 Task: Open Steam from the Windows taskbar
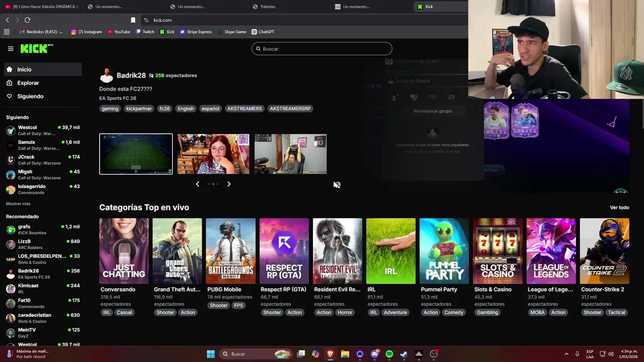click(404, 354)
